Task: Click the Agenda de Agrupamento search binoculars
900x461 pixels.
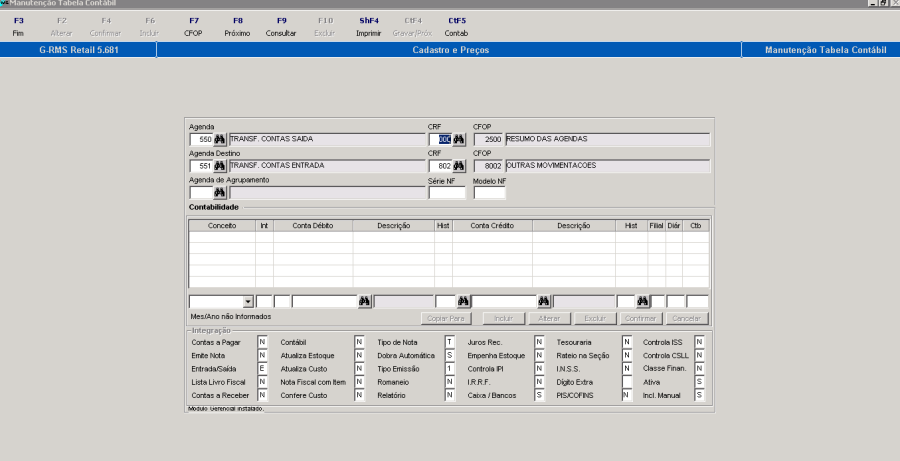Action: (220, 192)
